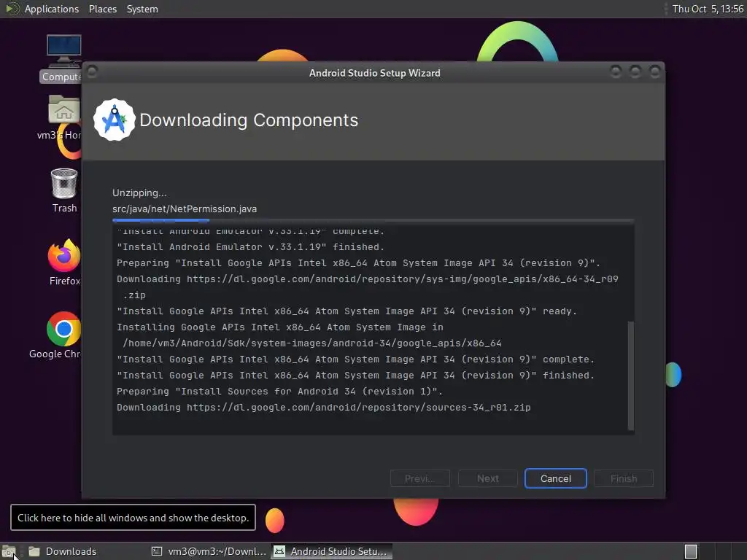Click the 'Unzipping...' status text

point(139,192)
